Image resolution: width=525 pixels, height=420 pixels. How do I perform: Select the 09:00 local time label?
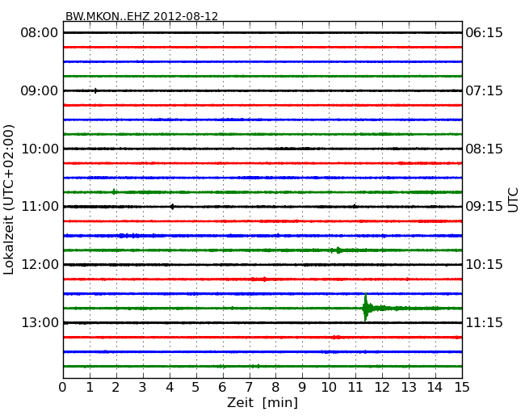(40, 90)
